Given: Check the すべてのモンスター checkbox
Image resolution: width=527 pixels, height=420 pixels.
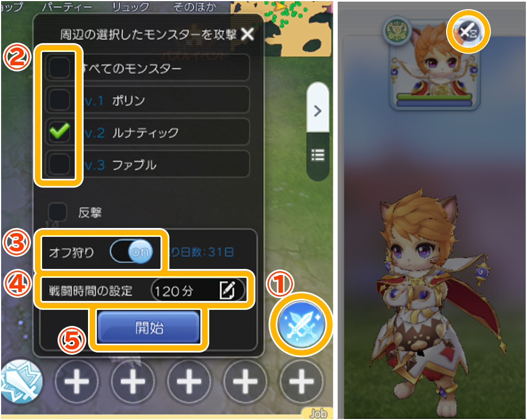Looking at the screenshot, I should click(x=59, y=68).
